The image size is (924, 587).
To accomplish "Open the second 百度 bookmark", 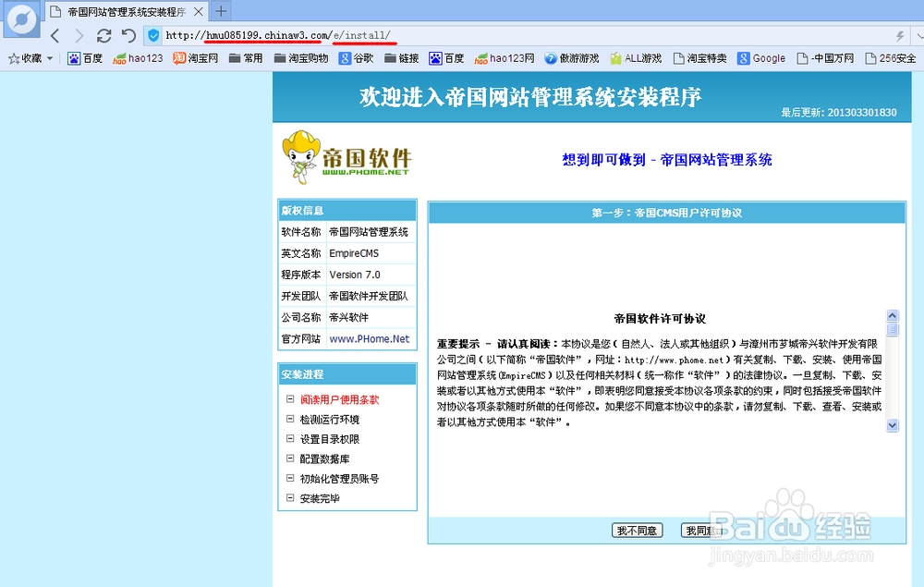I will tap(446, 58).
